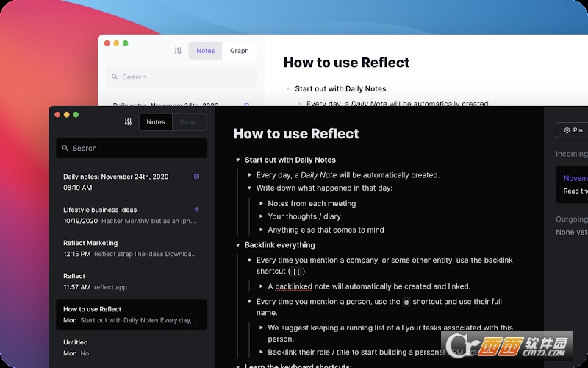
Task: Open the Reflect note with reflect.app
Action: [x=132, y=281]
